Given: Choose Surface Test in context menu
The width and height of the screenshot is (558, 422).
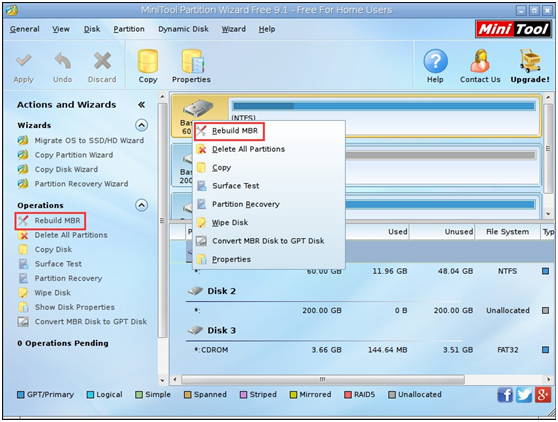Looking at the screenshot, I should tap(269, 186).
